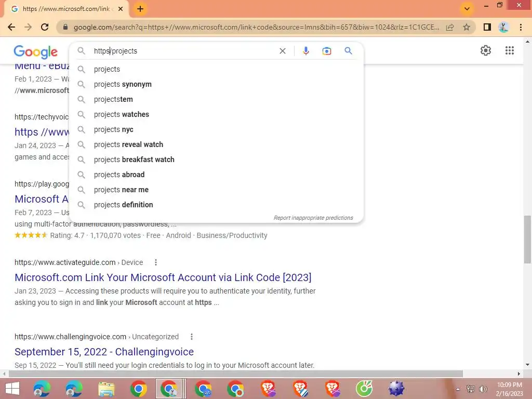Click the scroll-right arrow at bottom
Screen dimensions: 532x399
coord(519,374)
